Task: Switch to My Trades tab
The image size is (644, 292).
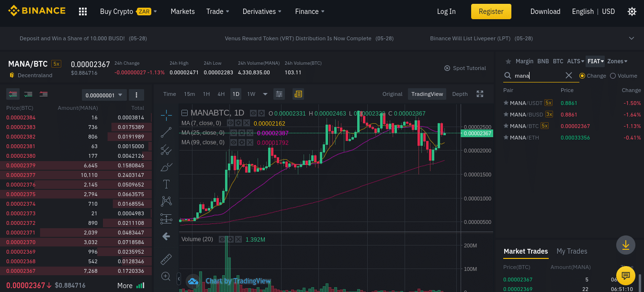Action: 572,251
